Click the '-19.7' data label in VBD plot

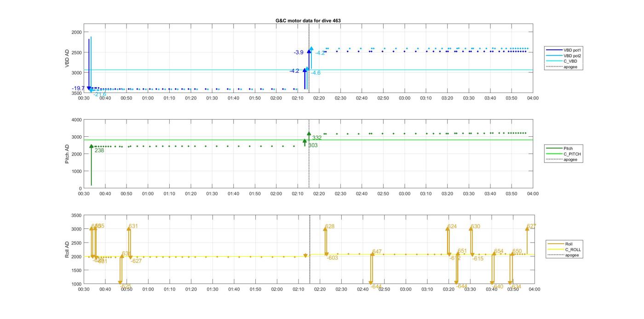pyautogui.click(x=78, y=88)
